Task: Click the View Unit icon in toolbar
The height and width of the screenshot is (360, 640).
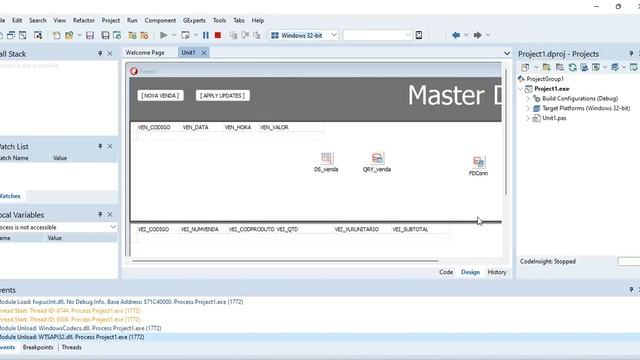Action: pos(11,36)
